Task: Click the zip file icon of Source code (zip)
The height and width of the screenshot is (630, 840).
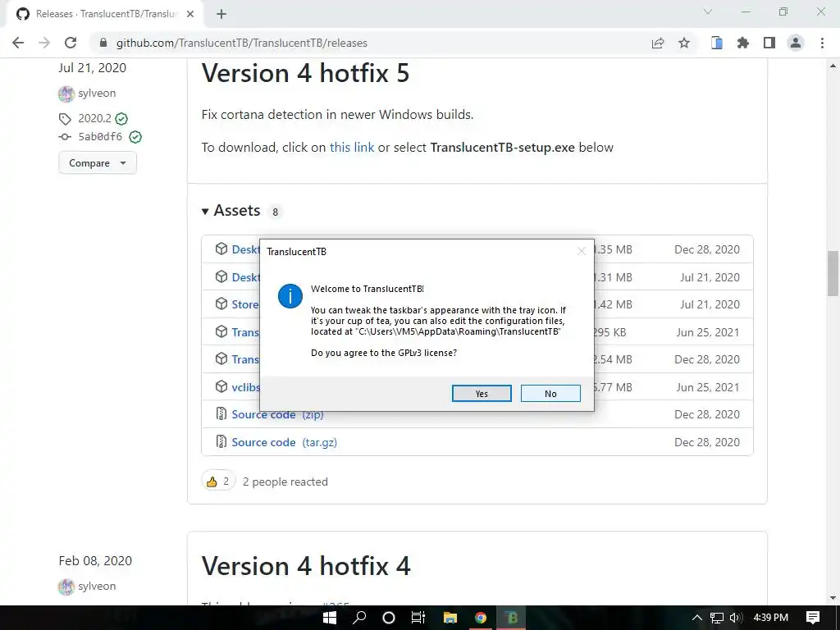Action: tap(221, 413)
